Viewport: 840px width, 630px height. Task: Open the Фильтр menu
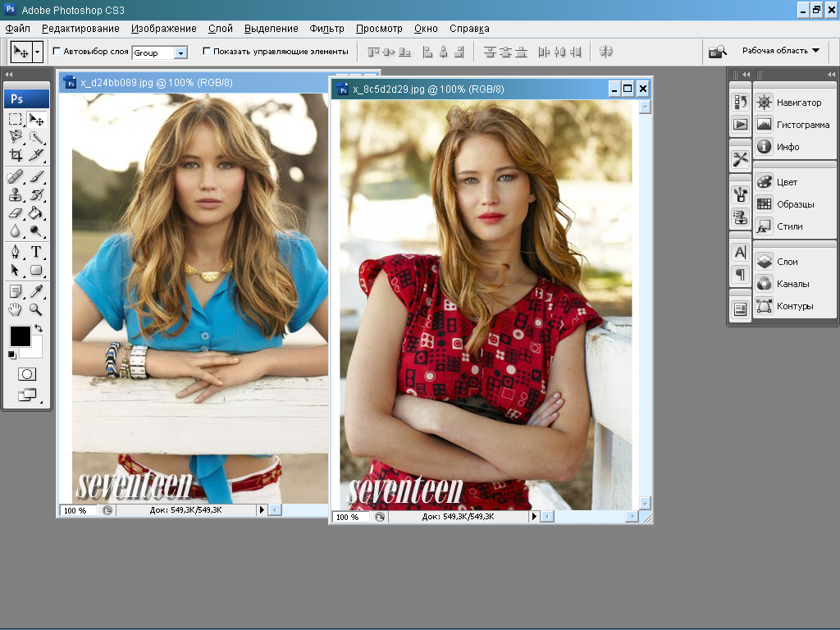coord(326,29)
